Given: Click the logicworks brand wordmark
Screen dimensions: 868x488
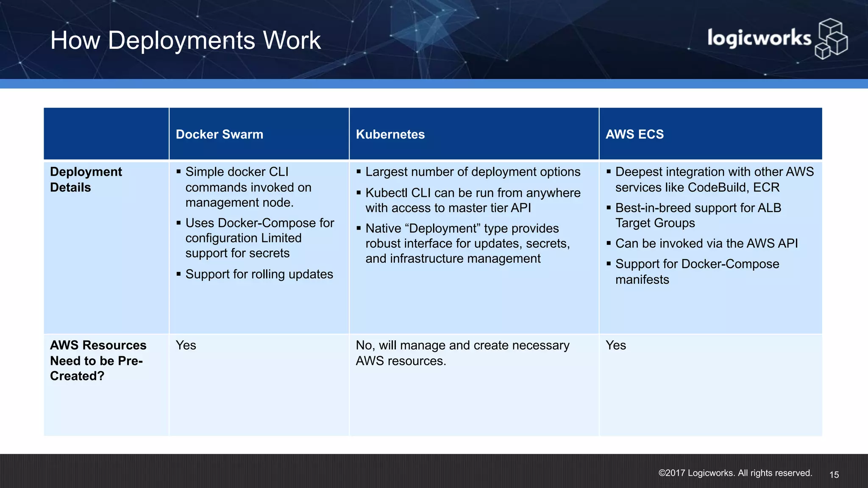Looking at the screenshot, I should [x=759, y=38].
